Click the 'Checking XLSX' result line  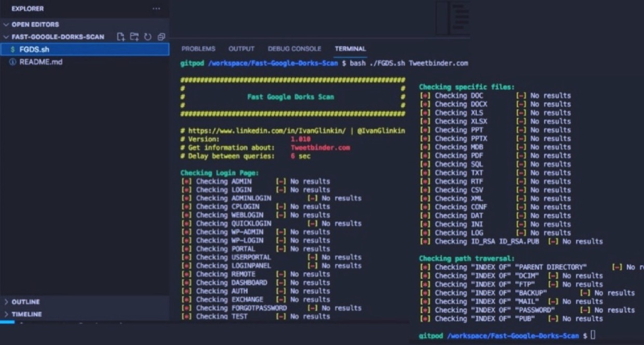coord(495,121)
